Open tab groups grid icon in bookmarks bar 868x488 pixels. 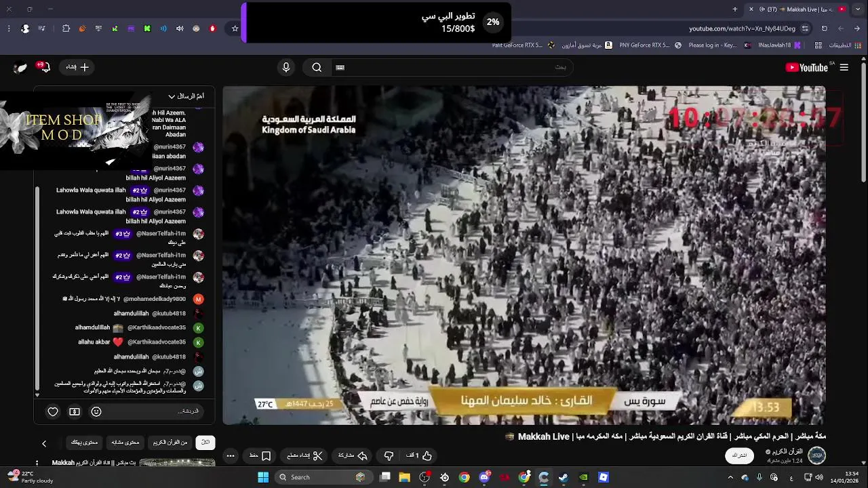818,45
